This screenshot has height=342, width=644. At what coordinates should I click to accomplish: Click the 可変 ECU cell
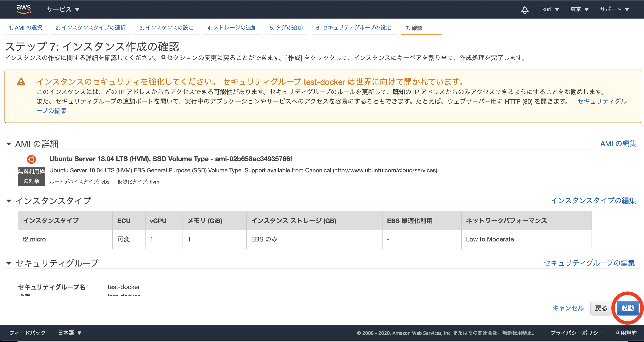point(129,239)
